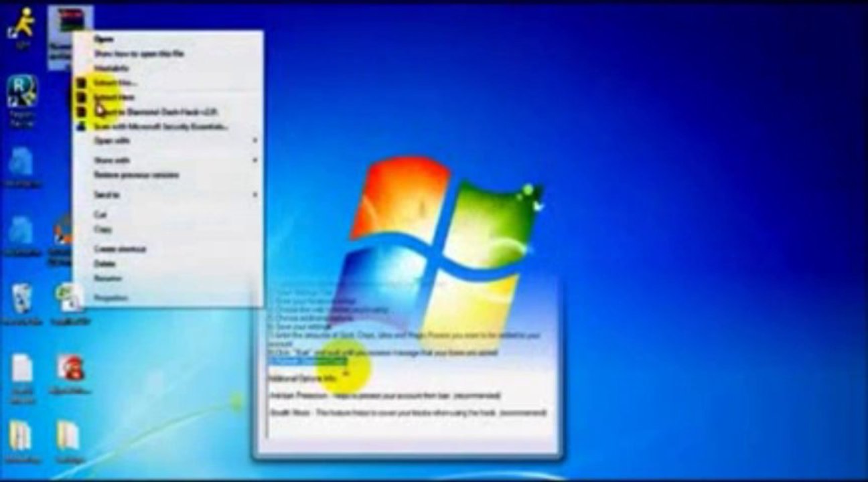
Task: Select the green icon beside Recycle Bin
Action: [x=69, y=299]
